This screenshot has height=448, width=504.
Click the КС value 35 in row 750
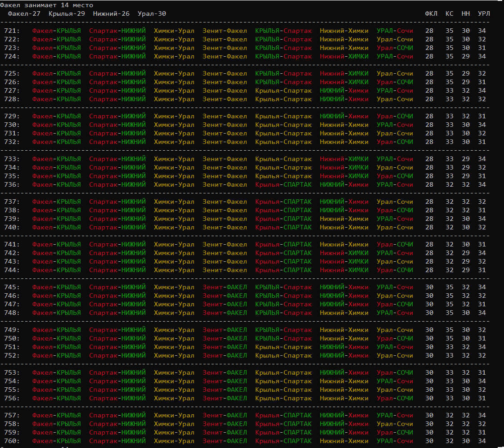(450, 339)
